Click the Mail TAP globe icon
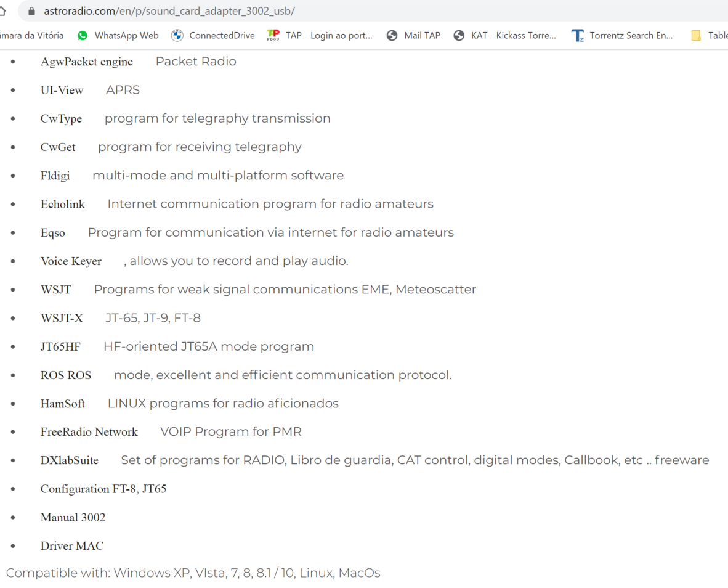 click(x=392, y=36)
